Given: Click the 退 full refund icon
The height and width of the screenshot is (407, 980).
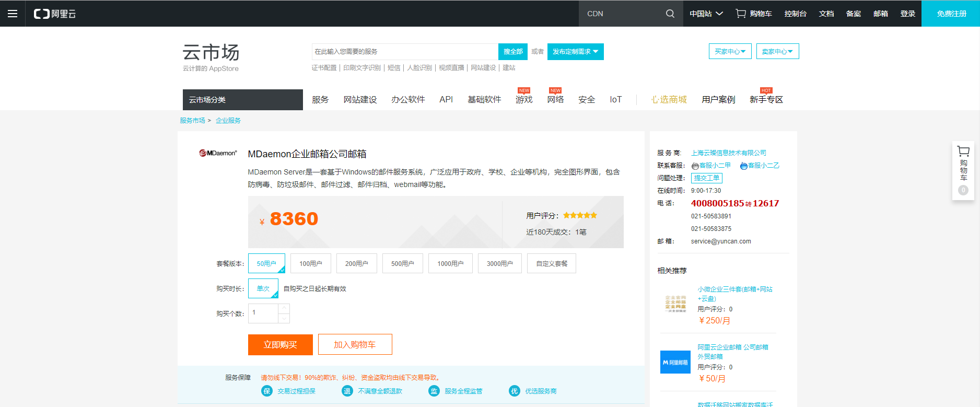Looking at the screenshot, I should [x=347, y=391].
